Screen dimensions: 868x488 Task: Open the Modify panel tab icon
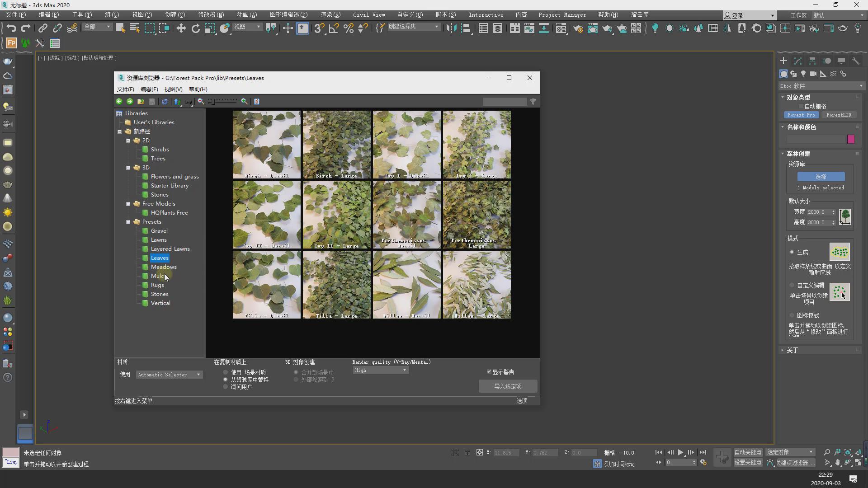pos(798,61)
